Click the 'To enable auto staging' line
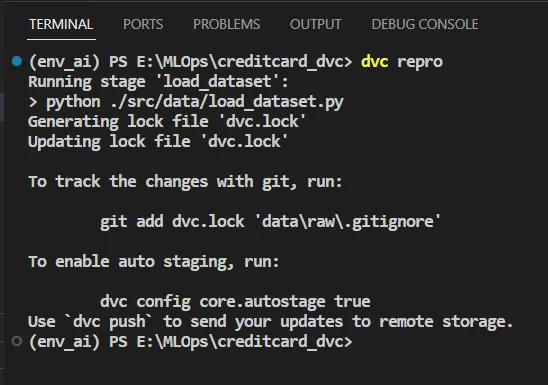548x385 pixels. 154,262
